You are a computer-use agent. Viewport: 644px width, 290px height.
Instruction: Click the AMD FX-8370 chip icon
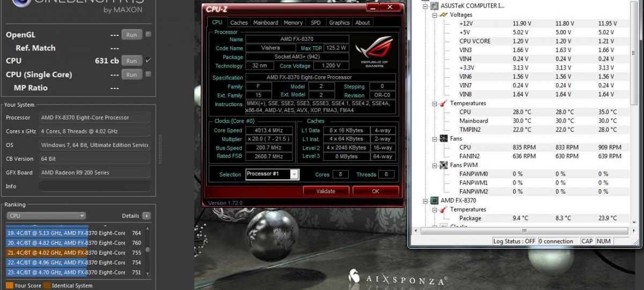434,200
